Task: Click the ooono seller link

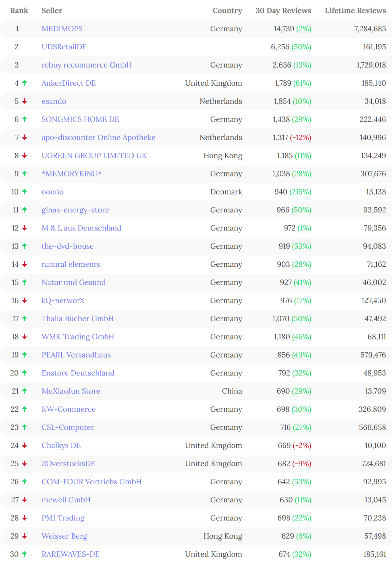Action: 53,192
